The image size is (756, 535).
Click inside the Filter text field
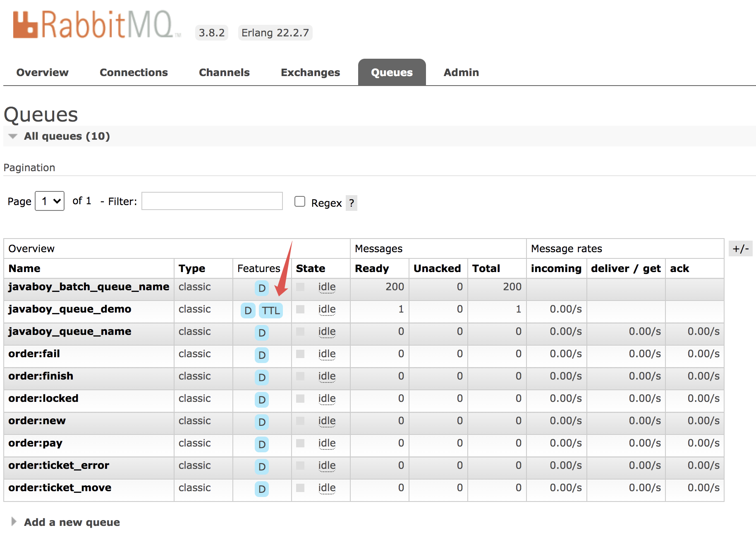(x=212, y=201)
